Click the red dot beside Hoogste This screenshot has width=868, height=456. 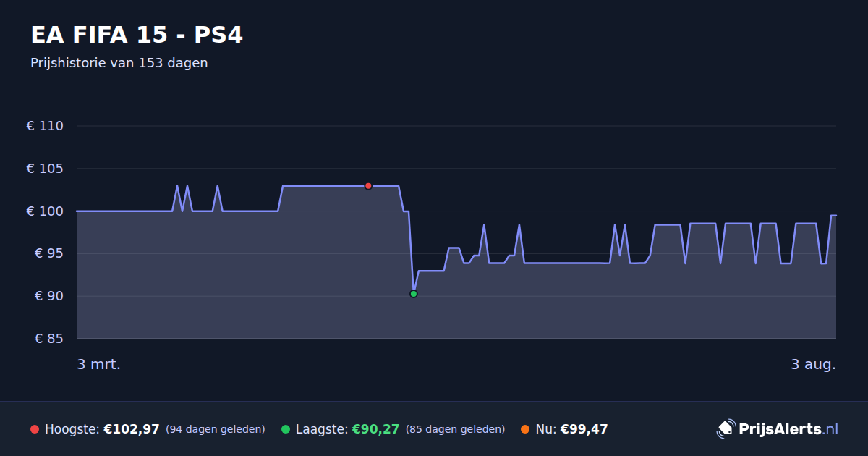coord(35,429)
